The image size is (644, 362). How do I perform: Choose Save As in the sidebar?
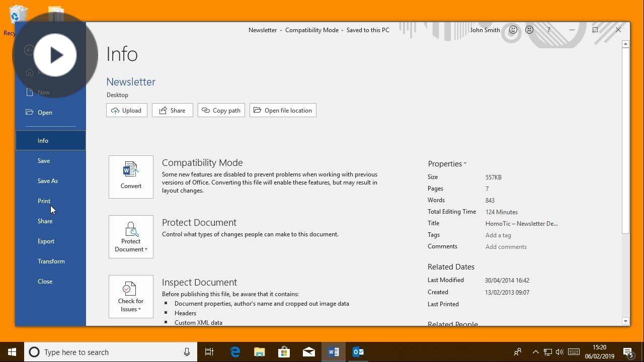50,181
